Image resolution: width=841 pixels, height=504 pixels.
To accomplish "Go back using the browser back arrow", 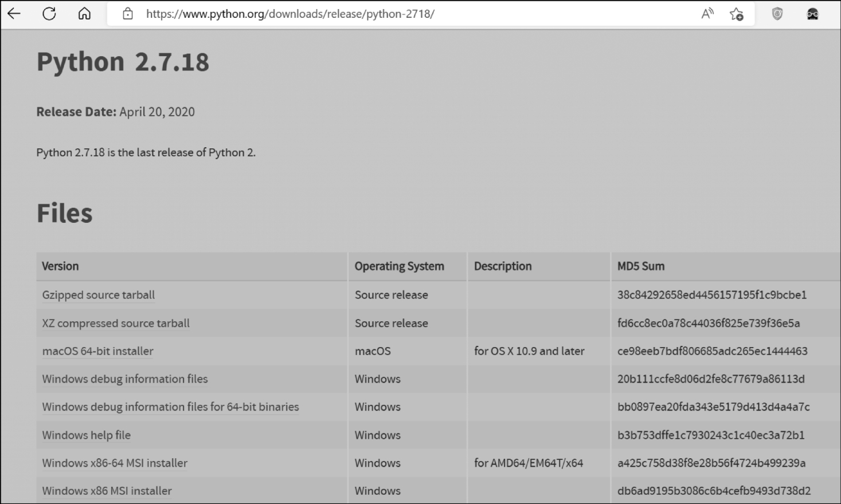I will pyautogui.click(x=14, y=14).
